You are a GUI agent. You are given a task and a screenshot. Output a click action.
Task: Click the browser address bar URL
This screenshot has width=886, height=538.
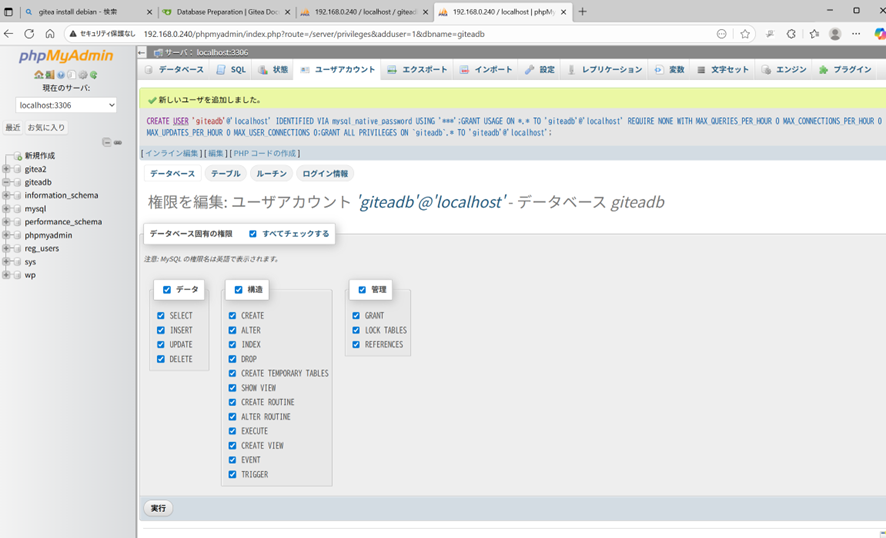pyautogui.click(x=314, y=34)
